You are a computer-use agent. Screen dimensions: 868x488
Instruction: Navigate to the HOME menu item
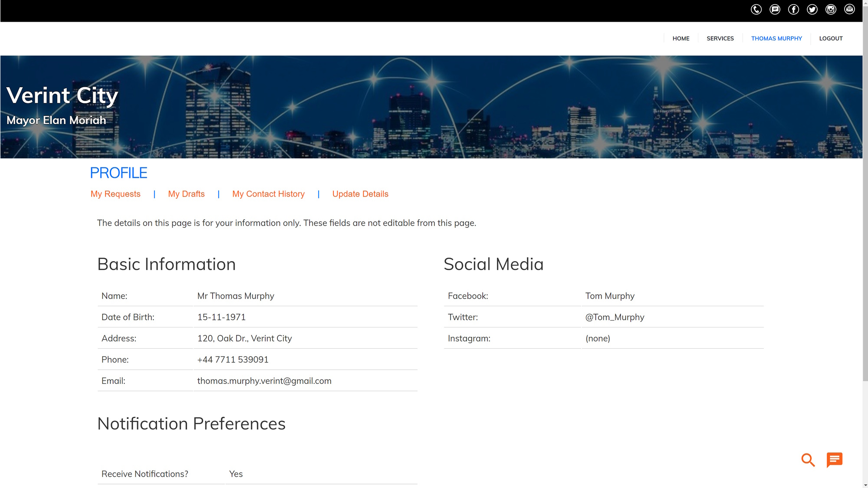pos(681,38)
